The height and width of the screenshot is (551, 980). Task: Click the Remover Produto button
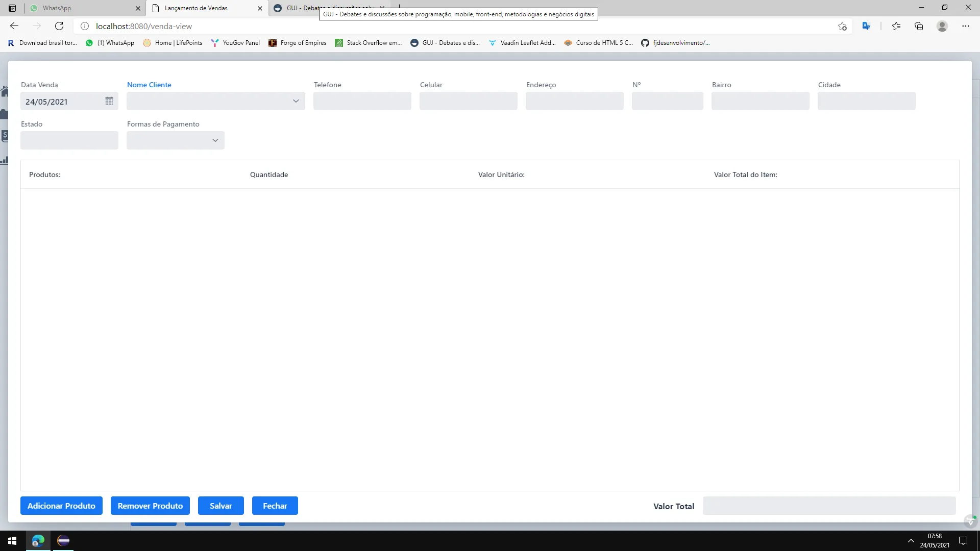[150, 506]
